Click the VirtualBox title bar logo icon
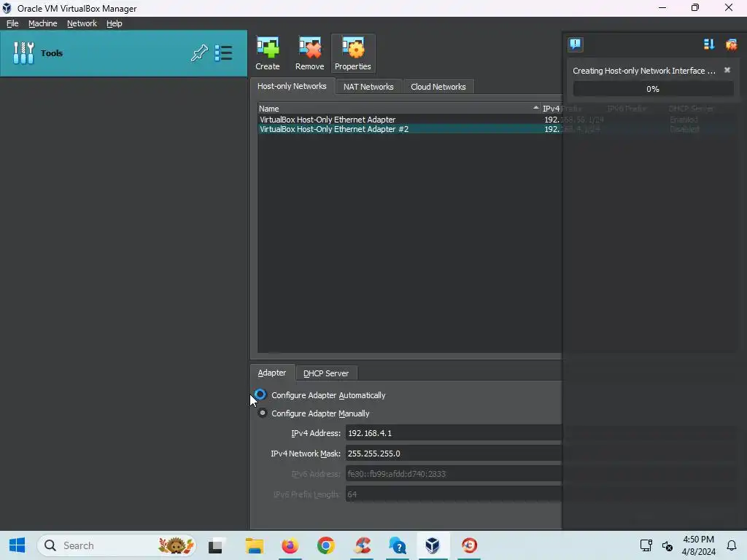This screenshot has width=747, height=560. tap(7, 8)
